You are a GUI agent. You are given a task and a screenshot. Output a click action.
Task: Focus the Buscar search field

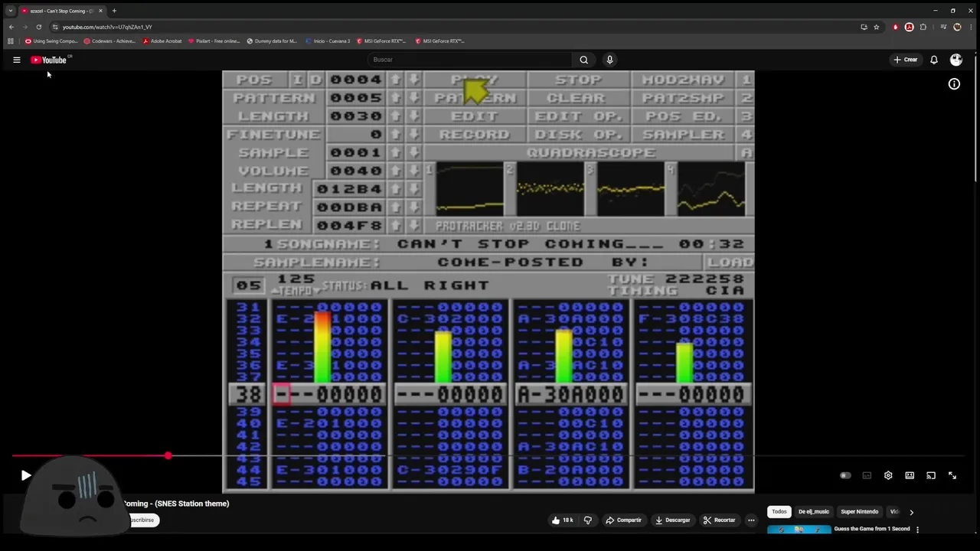tap(469, 60)
